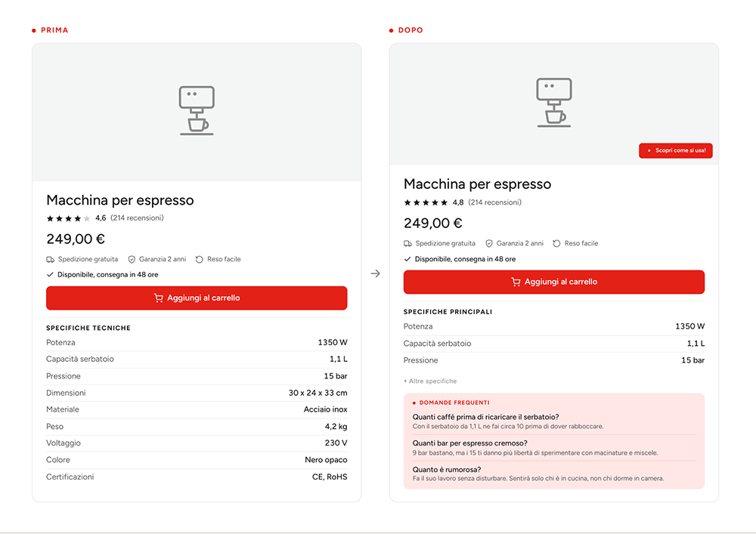Click the five-star rating in the DOPO card
This screenshot has width=756, height=534.
coord(426,202)
